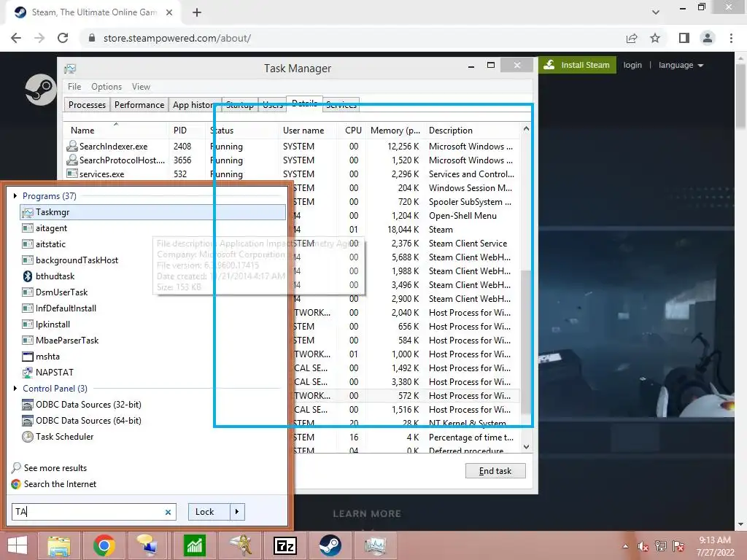The height and width of the screenshot is (560, 747).
Task: Open File Explorer from taskbar
Action: 59,545
